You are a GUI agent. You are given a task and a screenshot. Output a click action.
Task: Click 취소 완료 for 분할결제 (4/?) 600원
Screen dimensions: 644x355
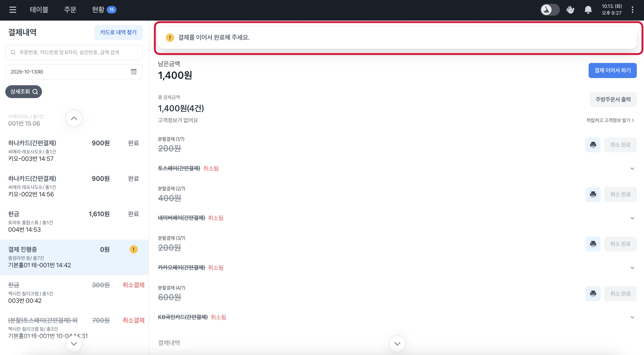[x=621, y=294]
